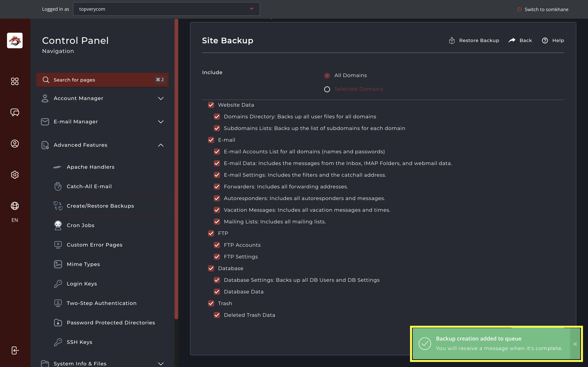
Task: Click the Restore Backup box icon
Action: 452,40
